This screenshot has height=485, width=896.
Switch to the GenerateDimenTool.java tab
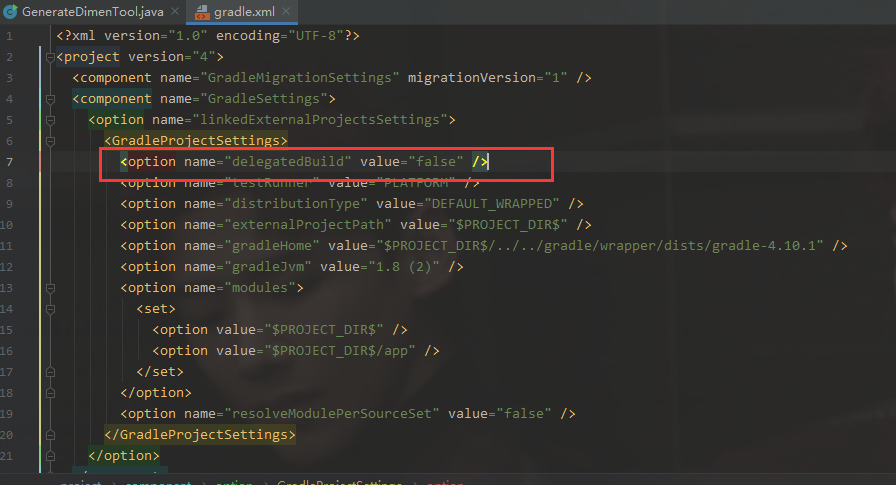click(93, 11)
